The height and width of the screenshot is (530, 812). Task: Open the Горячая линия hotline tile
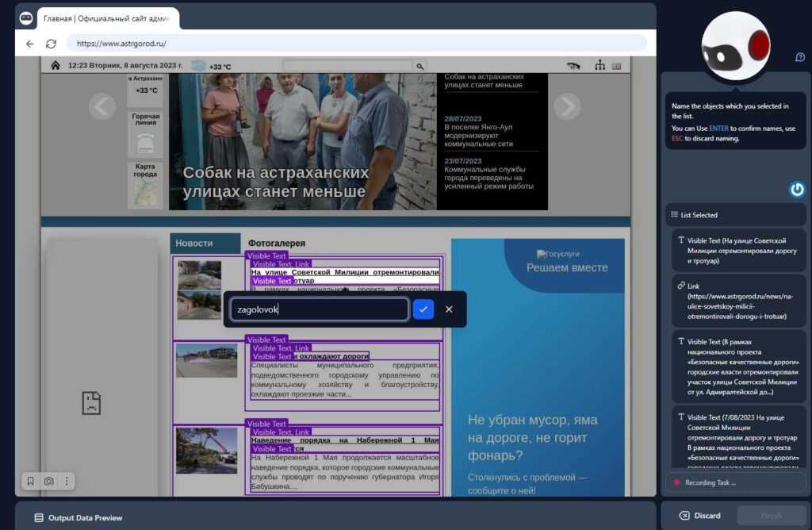[146, 134]
